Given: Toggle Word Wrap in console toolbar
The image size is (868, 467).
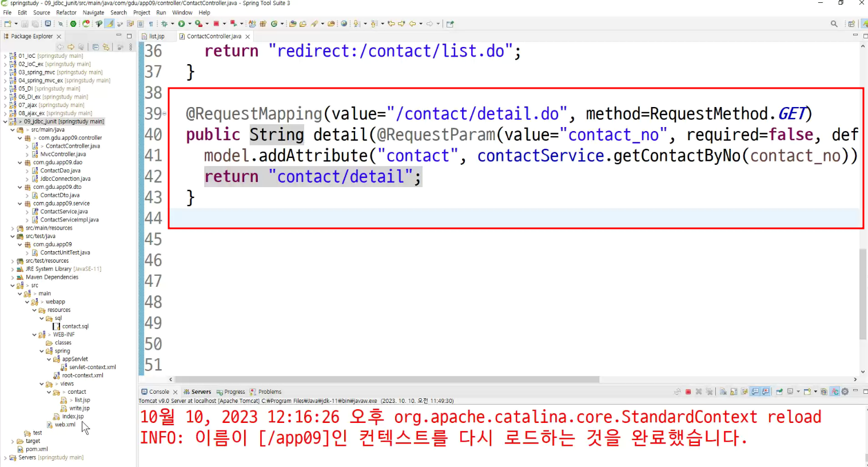Looking at the screenshot, I should (x=744, y=392).
